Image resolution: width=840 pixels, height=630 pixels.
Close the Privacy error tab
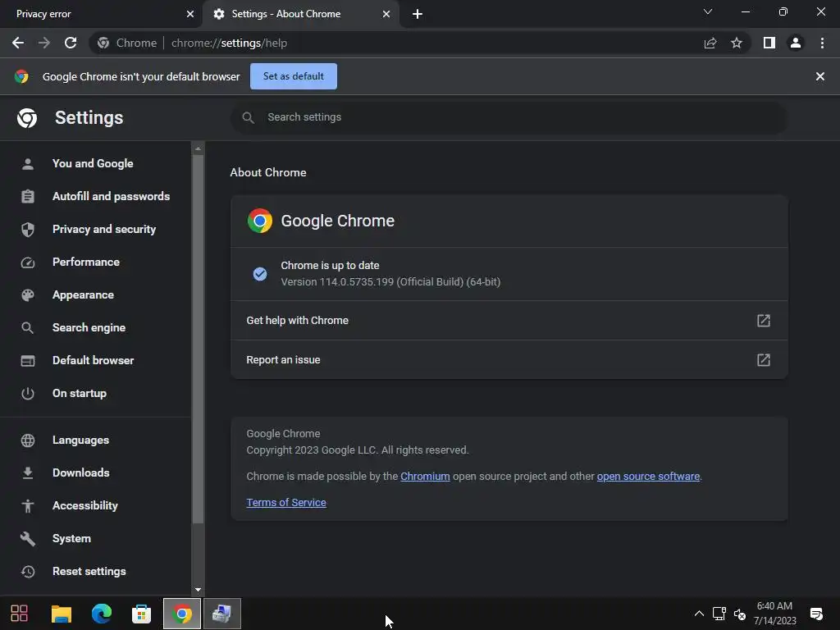[x=190, y=14]
